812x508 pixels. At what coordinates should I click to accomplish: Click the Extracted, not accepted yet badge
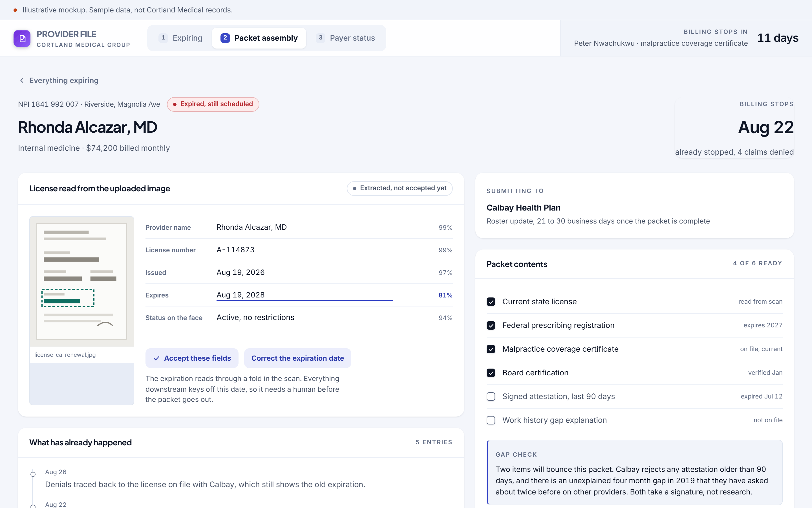400,188
